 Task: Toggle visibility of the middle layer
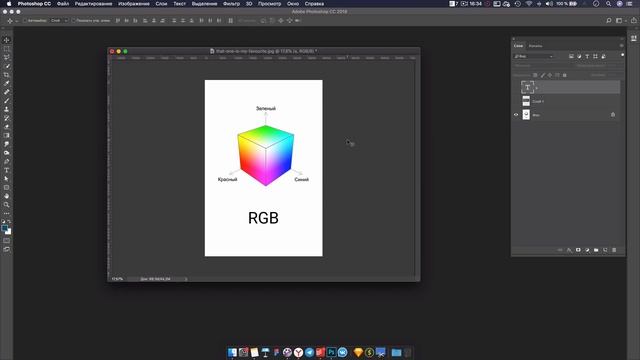point(516,101)
